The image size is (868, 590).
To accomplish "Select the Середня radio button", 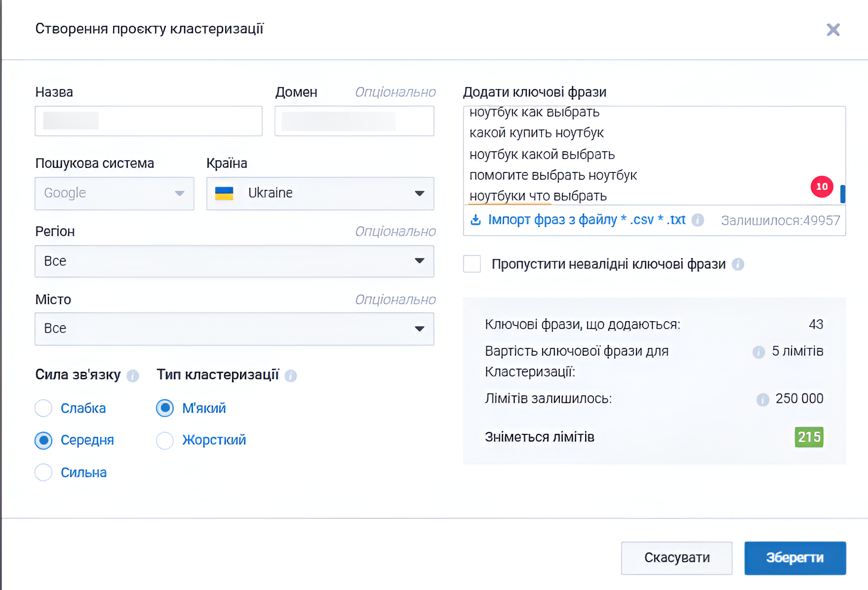I will pos(43,440).
